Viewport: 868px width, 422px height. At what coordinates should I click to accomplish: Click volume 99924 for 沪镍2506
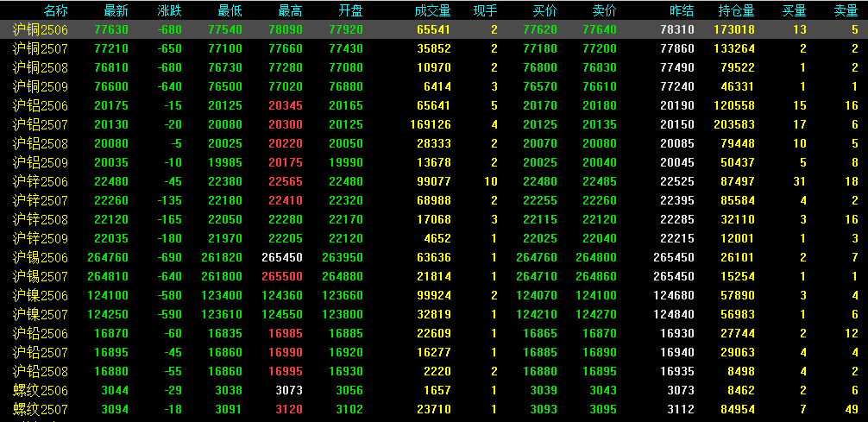[434, 296]
